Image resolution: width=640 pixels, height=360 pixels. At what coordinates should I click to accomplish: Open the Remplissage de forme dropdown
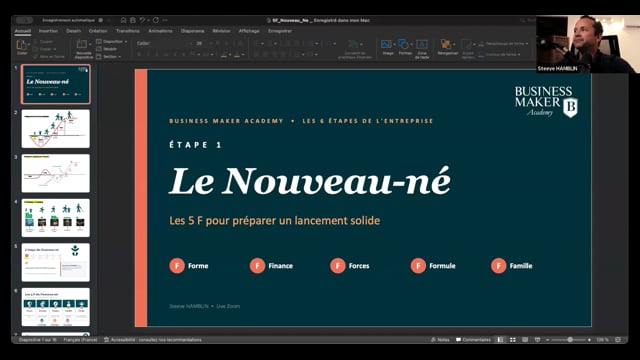point(503,44)
